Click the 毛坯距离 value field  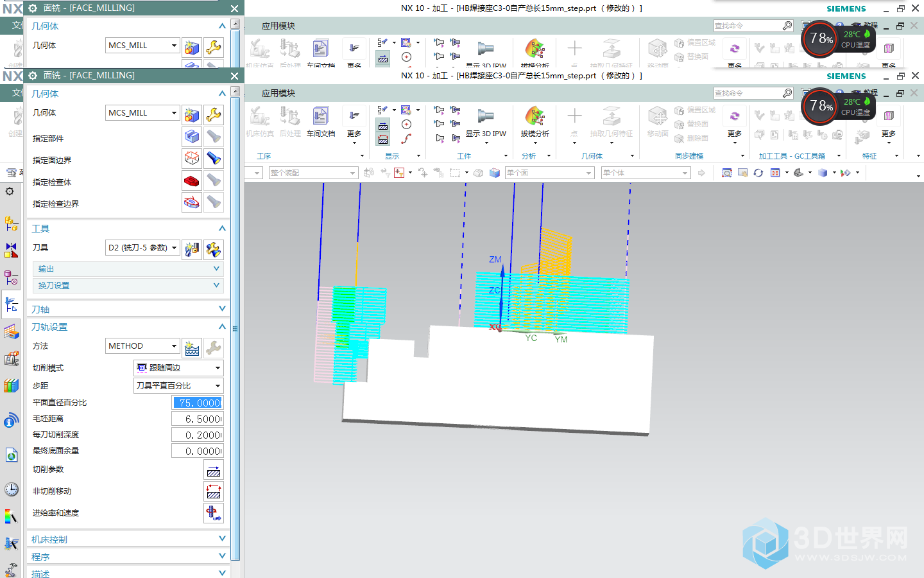(198, 419)
